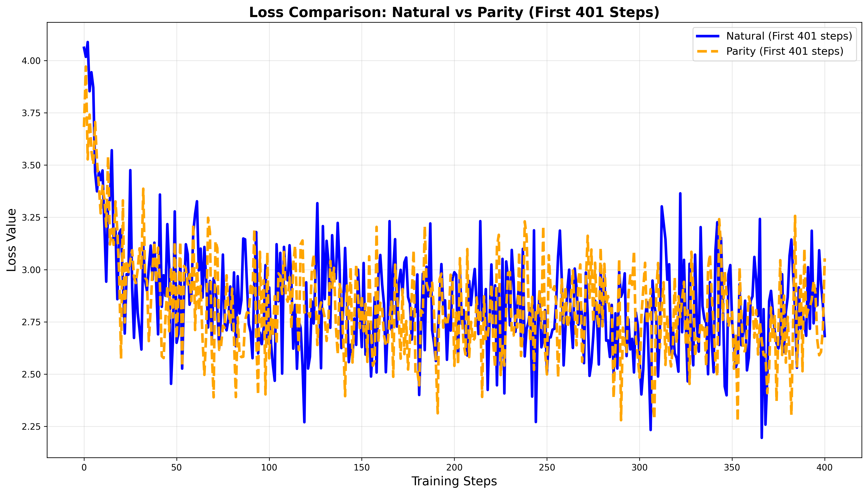Click the 3.00 y-axis tick label

pyautogui.click(x=31, y=270)
